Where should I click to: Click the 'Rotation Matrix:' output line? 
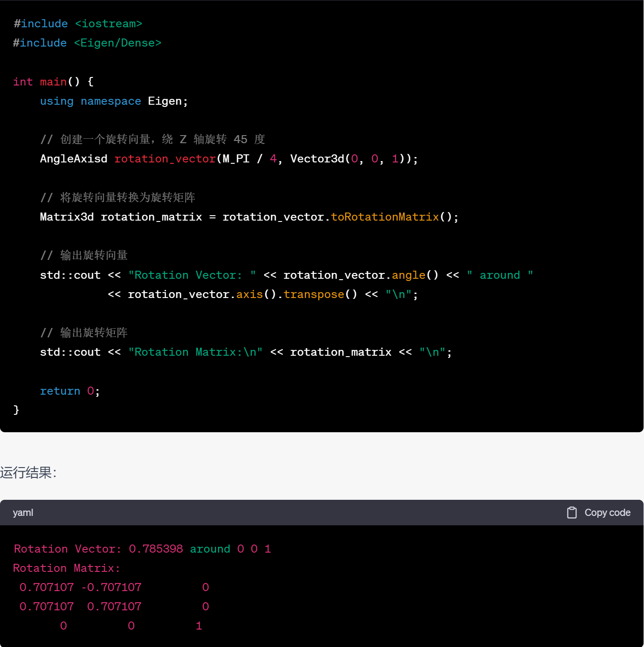[x=67, y=568]
